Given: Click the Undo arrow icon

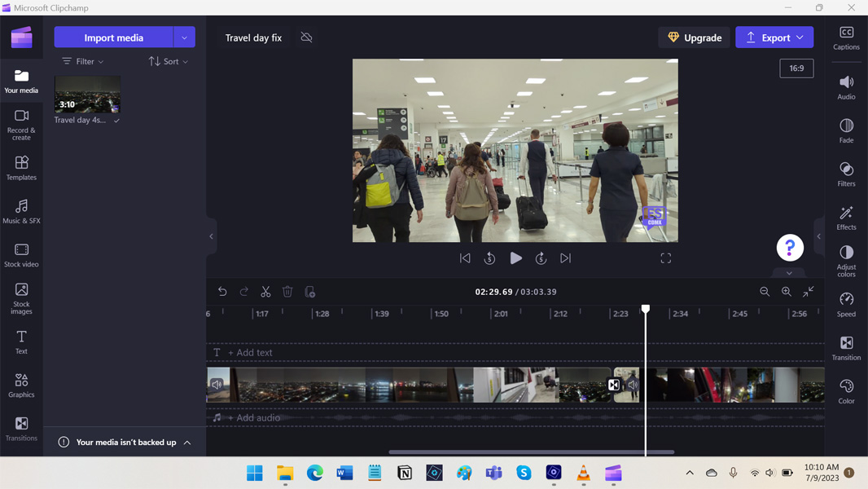Looking at the screenshot, I should [222, 292].
